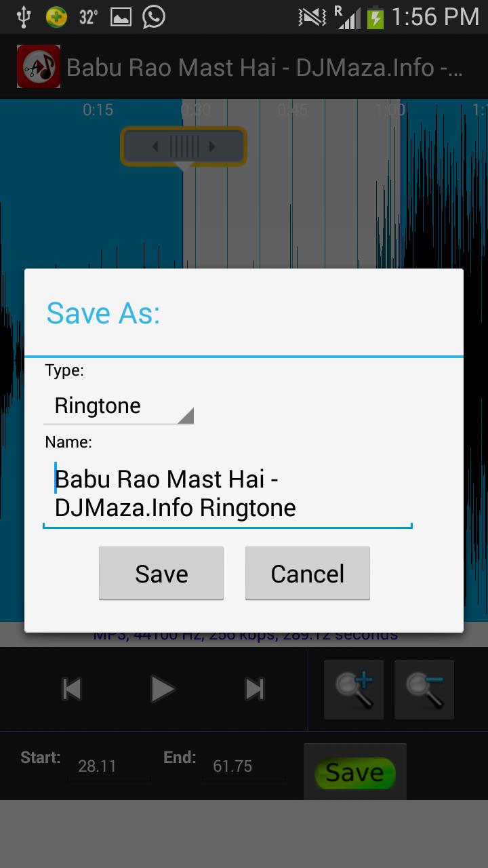Tap the zoom out magnifier icon
Image resolution: width=488 pixels, height=868 pixels.
tap(424, 690)
